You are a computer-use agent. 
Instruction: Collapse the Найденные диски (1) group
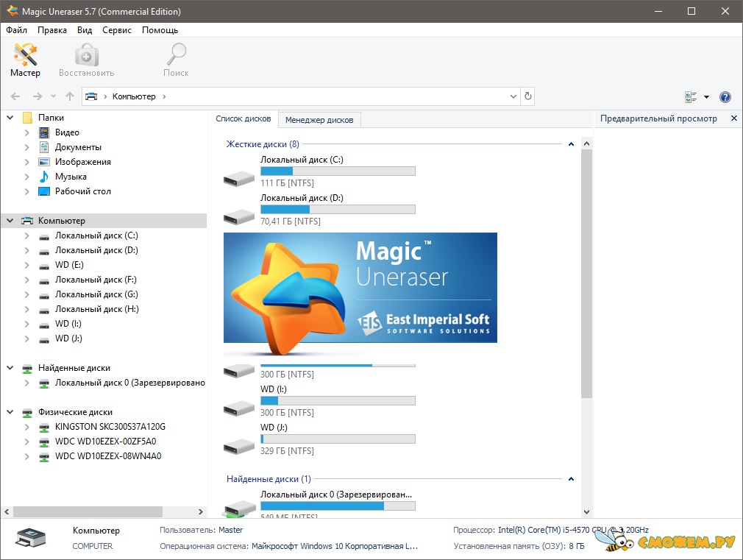coord(571,479)
